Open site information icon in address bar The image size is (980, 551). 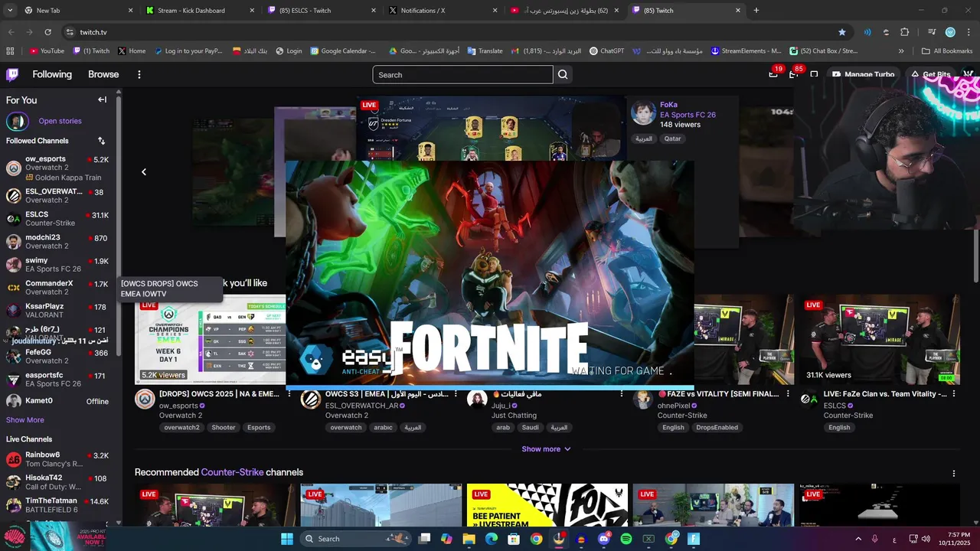(x=70, y=32)
